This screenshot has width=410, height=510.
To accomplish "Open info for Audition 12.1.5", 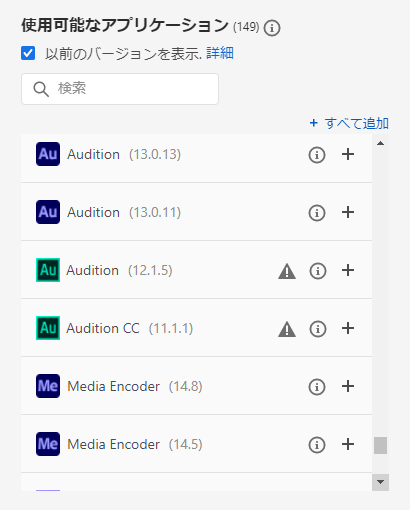I will tap(318, 271).
